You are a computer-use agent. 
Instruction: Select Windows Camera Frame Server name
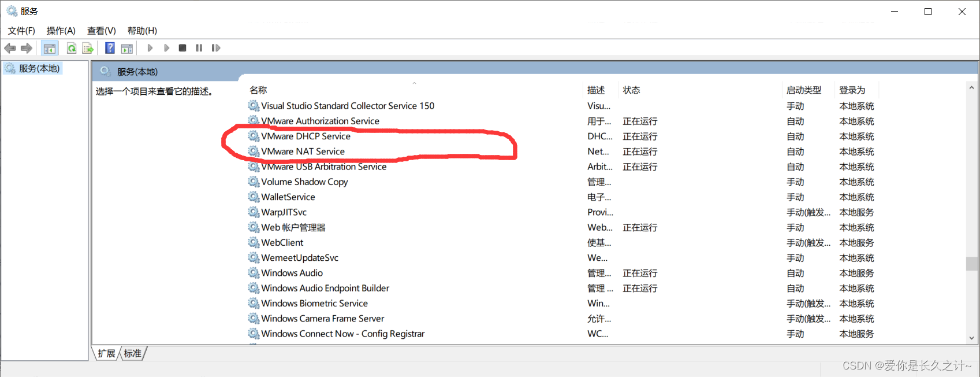click(x=322, y=318)
